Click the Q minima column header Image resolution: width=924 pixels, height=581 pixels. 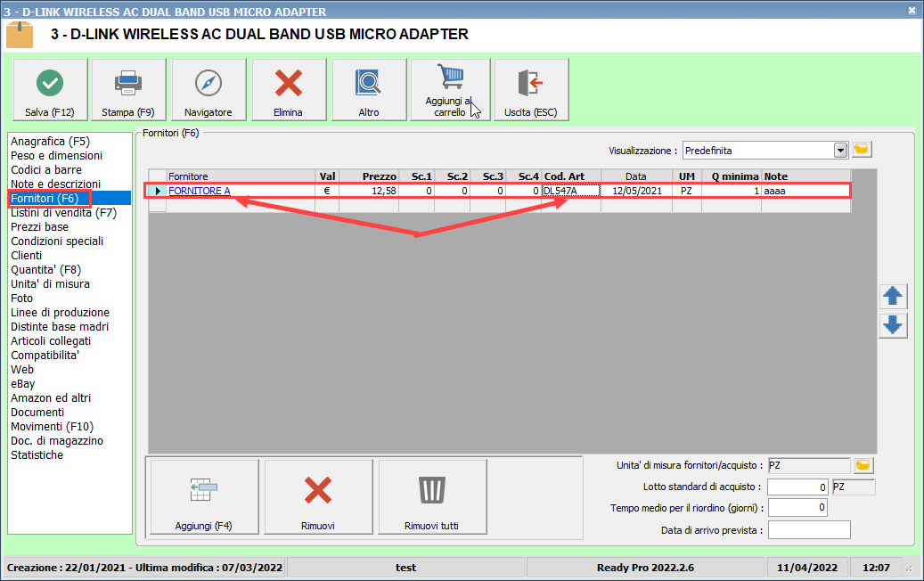tap(732, 176)
